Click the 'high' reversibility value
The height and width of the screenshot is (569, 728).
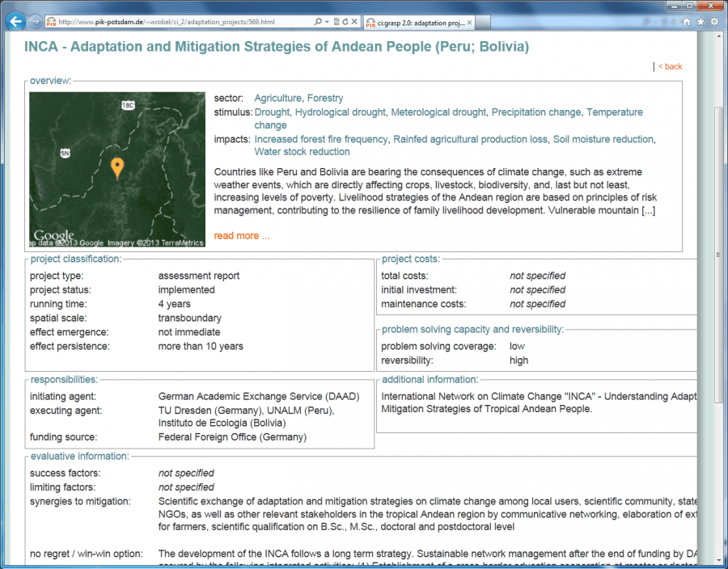pos(519,360)
